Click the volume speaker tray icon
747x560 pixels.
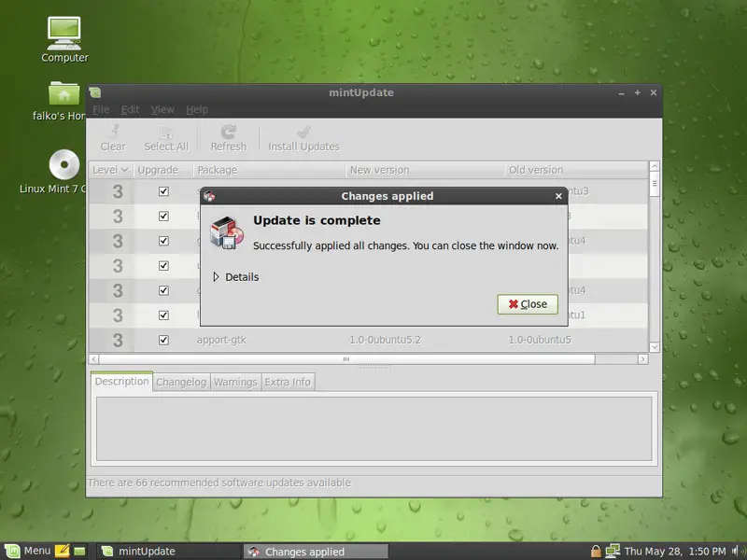click(x=738, y=552)
